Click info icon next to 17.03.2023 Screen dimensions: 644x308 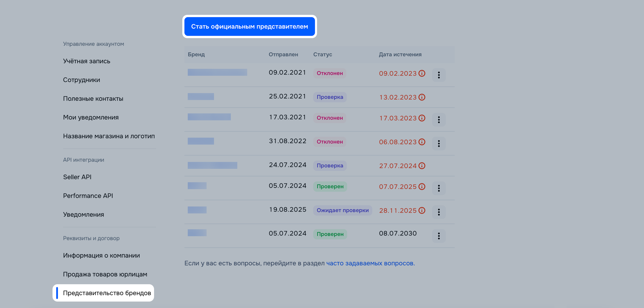(422, 118)
